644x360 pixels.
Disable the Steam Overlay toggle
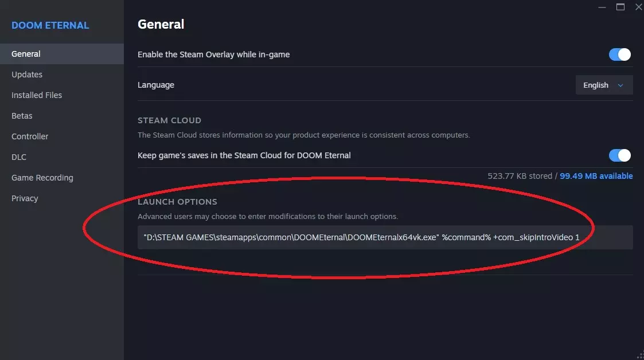coord(619,54)
